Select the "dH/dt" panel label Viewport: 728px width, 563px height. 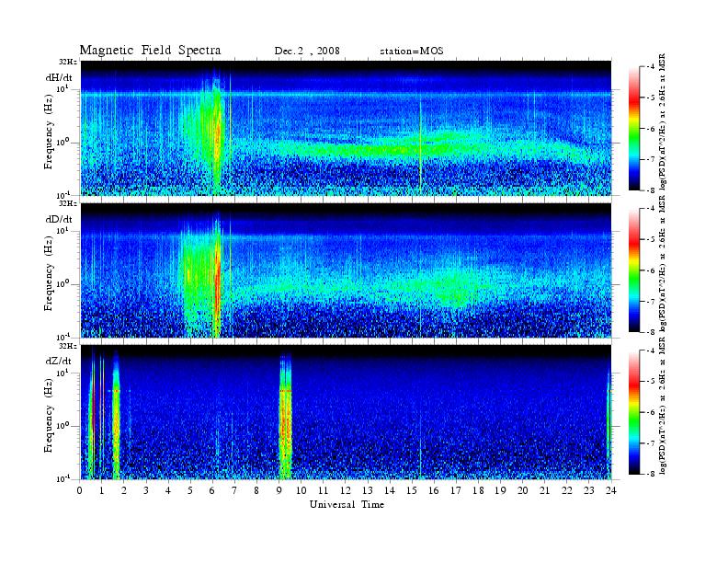point(59,77)
